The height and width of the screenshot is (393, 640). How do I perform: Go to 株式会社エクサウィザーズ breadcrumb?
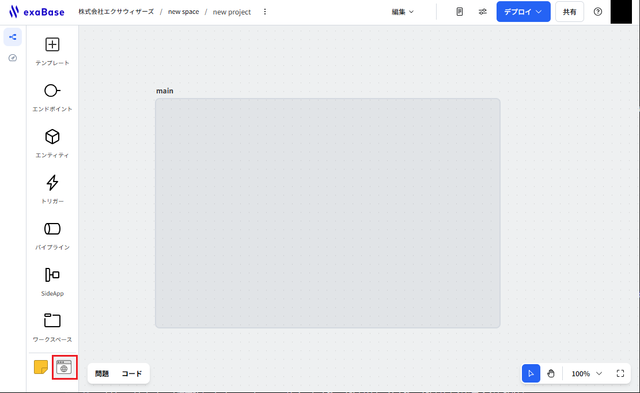[116, 12]
